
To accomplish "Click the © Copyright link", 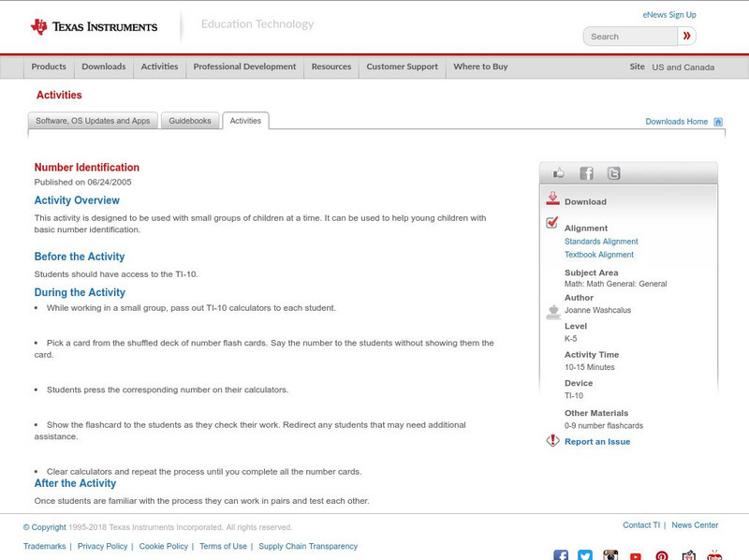I will pyautogui.click(x=44, y=527).
